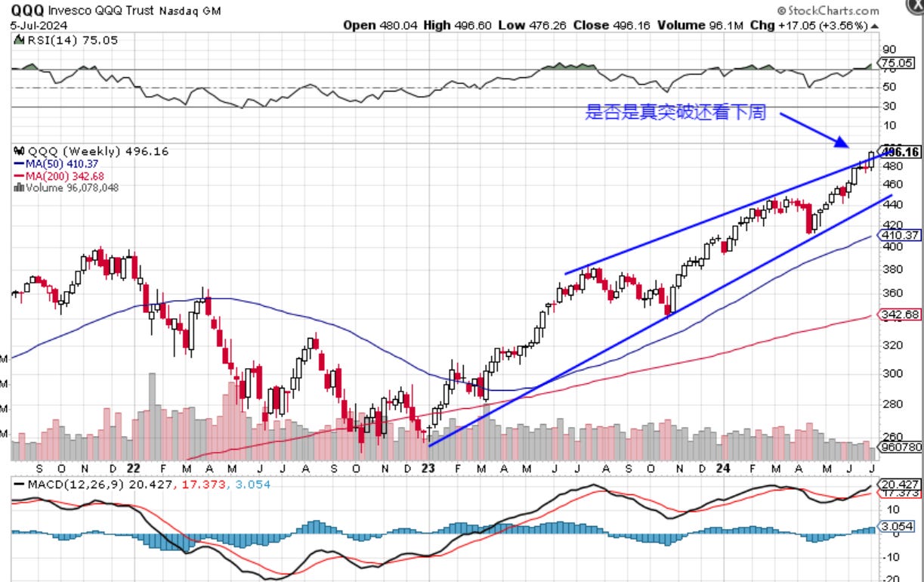Click the QQQ (Weekly) 496.16 legend entry
Image resolution: width=924 pixels, height=582 pixels.
click(91, 151)
